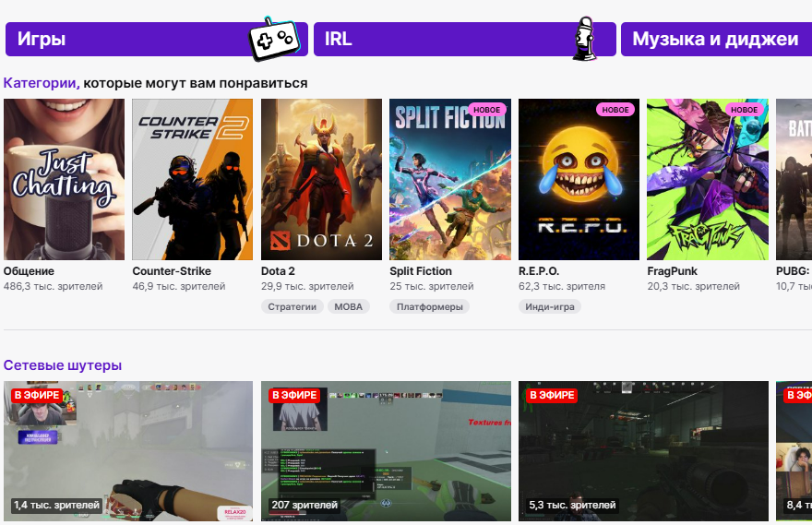
Task: Click the microphone character icon on IRL banner
Action: pos(585,39)
